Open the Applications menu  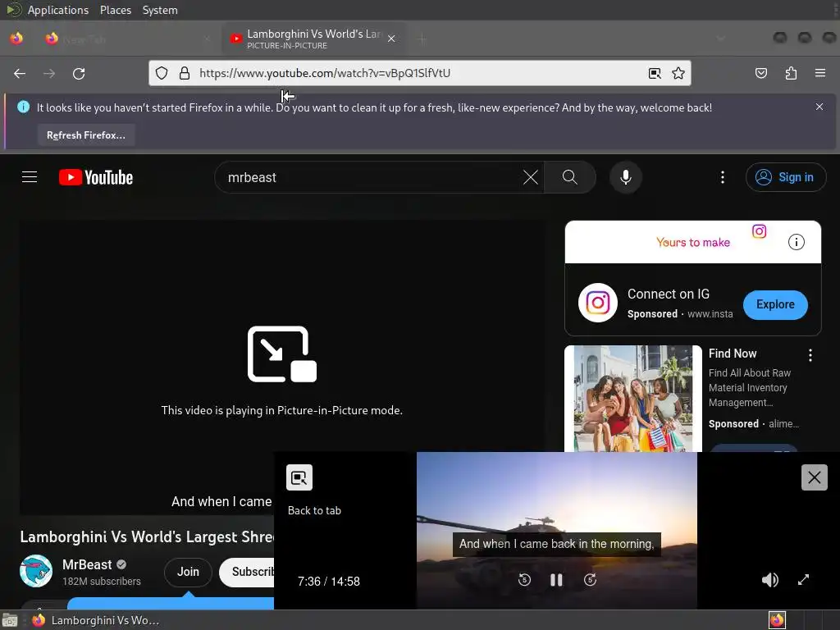click(58, 10)
